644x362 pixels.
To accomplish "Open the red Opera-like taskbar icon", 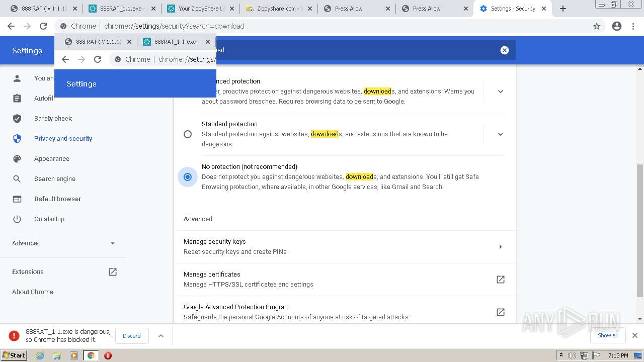I will pos(108,355).
